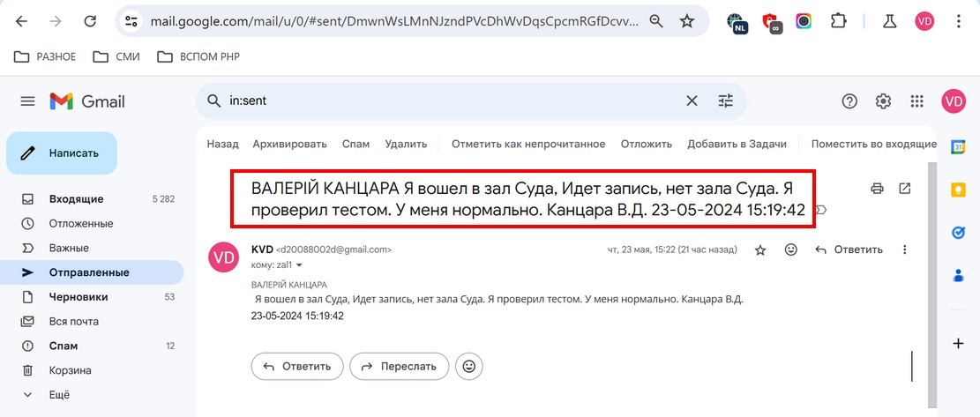The width and height of the screenshot is (980, 417).
Task: Open Gmail support help icon
Action: click(x=849, y=101)
